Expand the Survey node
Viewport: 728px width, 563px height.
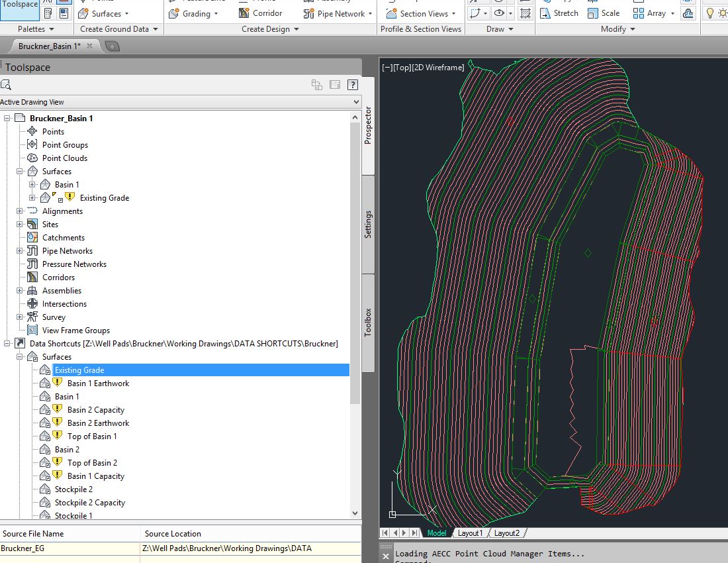19,317
